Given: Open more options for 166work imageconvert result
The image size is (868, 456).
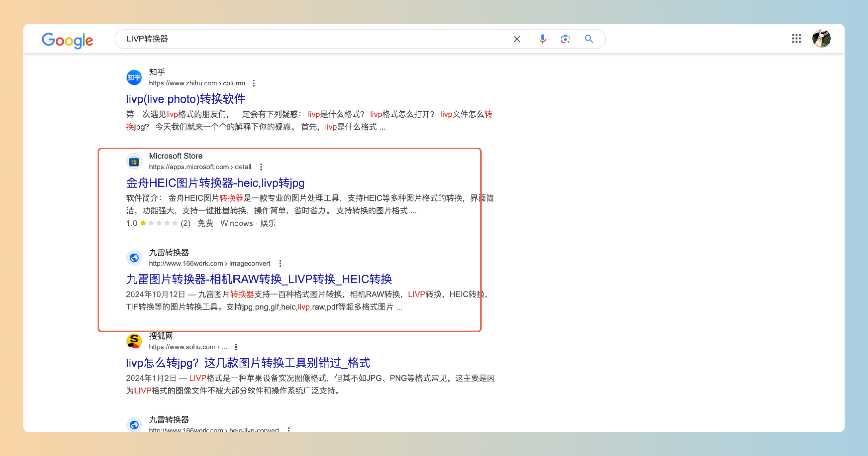Looking at the screenshot, I should click(x=280, y=264).
